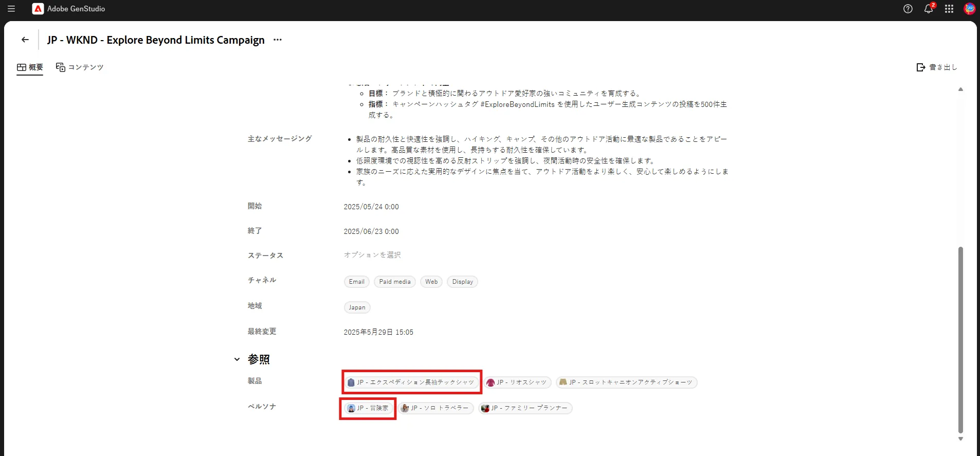Open the ステータス option dropdown
Viewport: 980px width, 456px height.
coord(372,255)
